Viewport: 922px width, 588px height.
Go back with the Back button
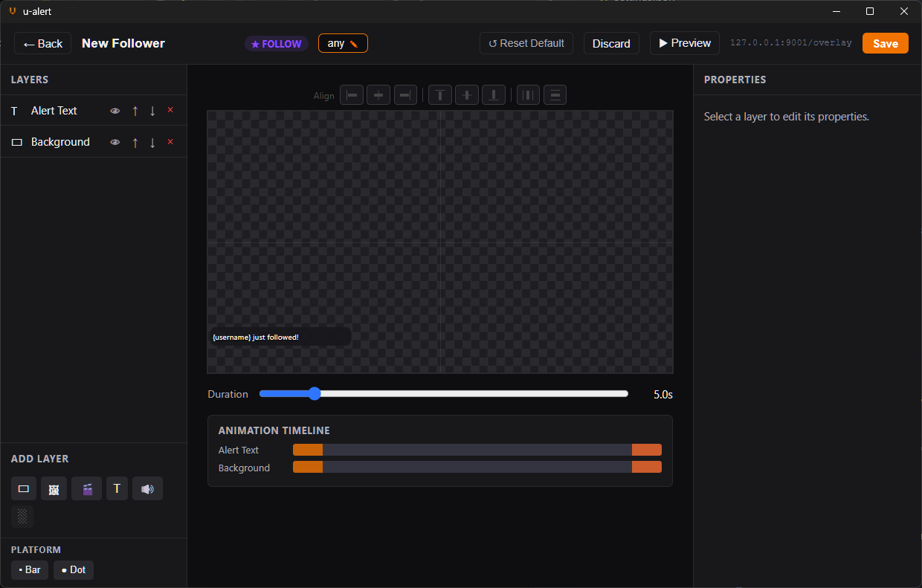pyautogui.click(x=43, y=43)
